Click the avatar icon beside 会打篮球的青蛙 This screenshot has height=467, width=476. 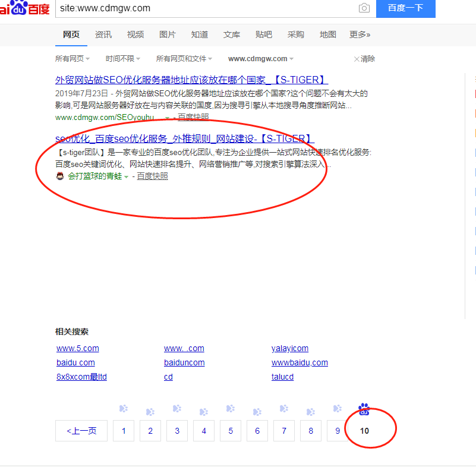coord(60,176)
